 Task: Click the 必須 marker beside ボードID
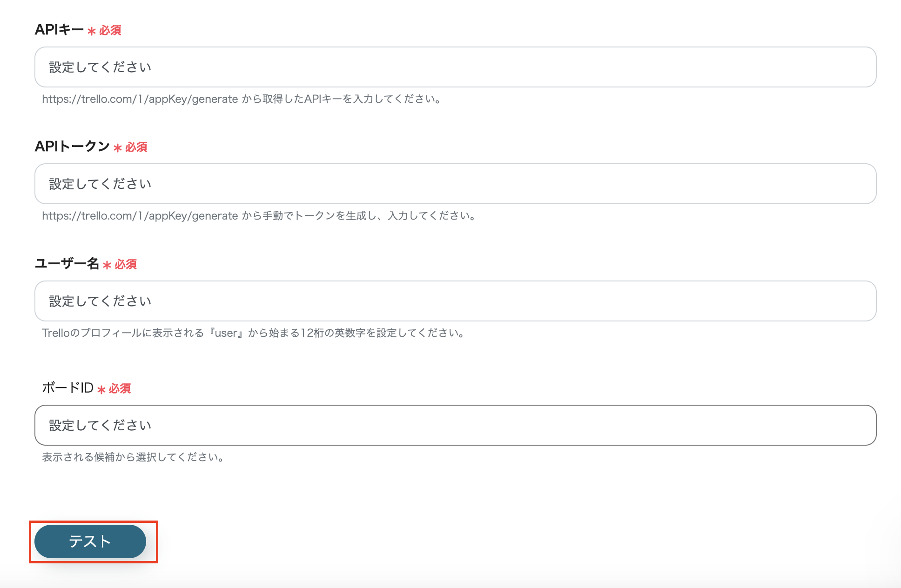click(120, 388)
